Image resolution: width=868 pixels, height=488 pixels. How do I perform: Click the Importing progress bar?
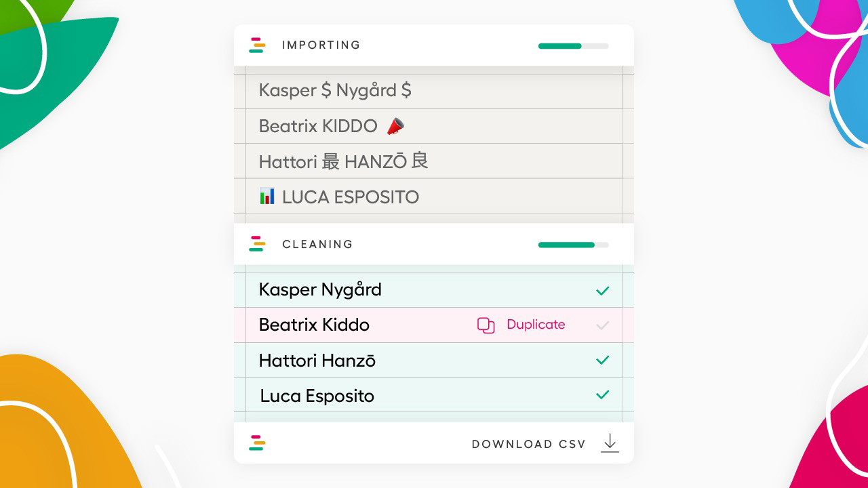[573, 46]
